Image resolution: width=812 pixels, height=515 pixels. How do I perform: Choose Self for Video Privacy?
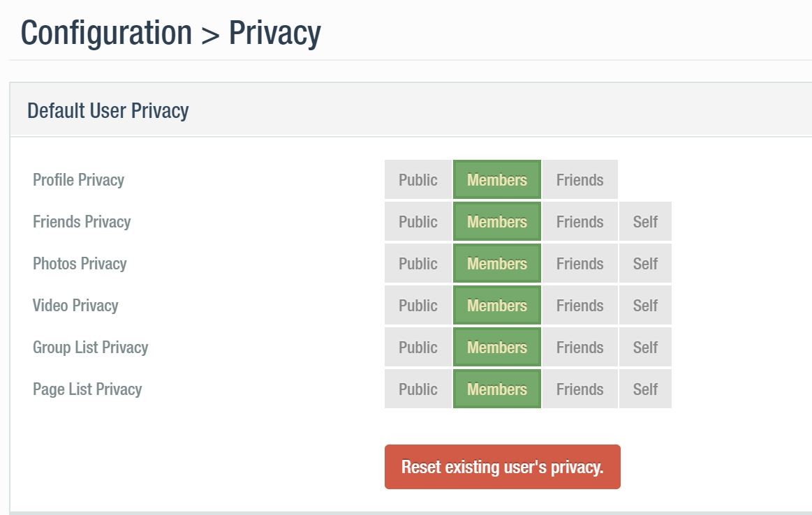pos(645,306)
